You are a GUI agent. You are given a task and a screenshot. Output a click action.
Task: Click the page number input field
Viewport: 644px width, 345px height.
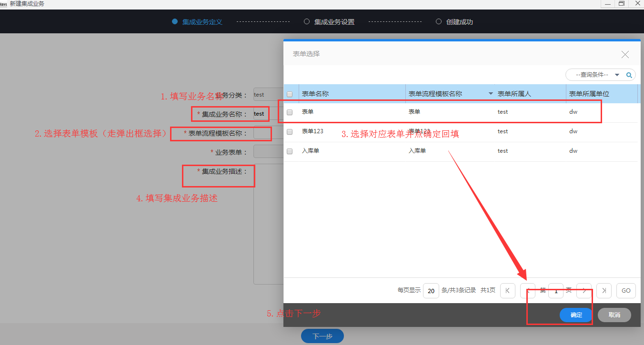point(555,291)
